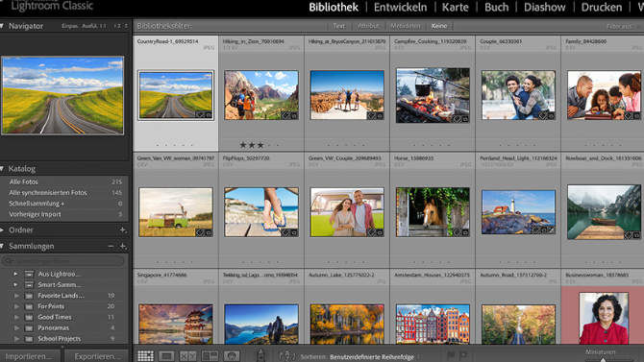Open Compare view (X|Y) icon
The height and width of the screenshot is (362, 644).
point(187,356)
